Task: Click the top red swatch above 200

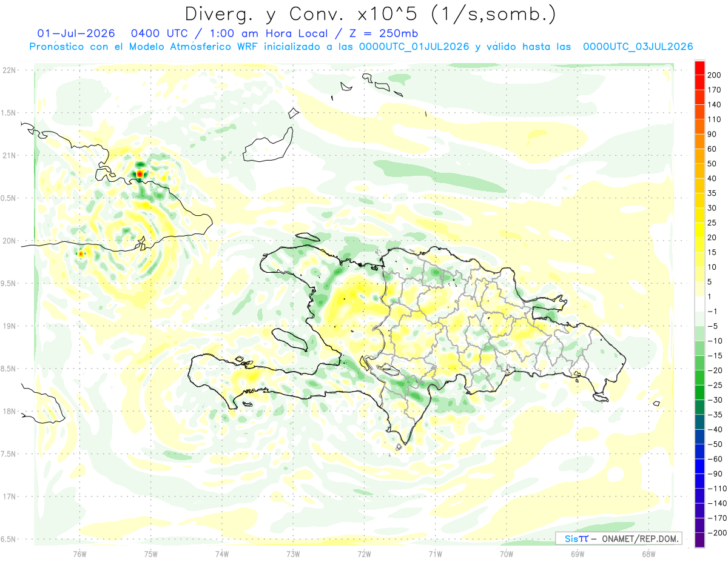Action: 699,67
